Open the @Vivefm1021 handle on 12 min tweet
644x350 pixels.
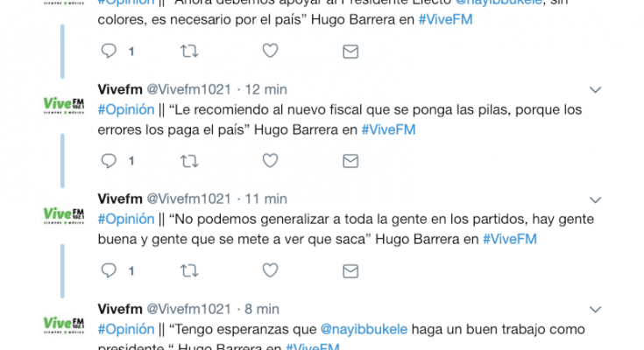pyautogui.click(x=189, y=89)
